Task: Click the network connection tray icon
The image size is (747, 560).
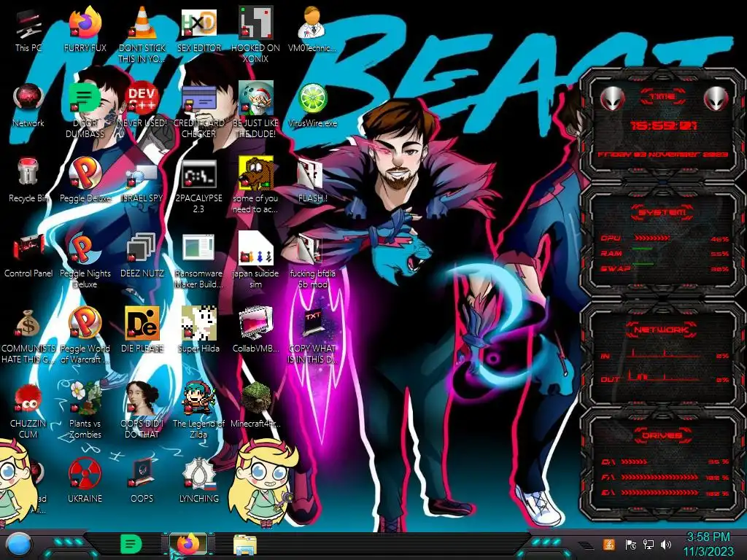Action: click(x=649, y=544)
